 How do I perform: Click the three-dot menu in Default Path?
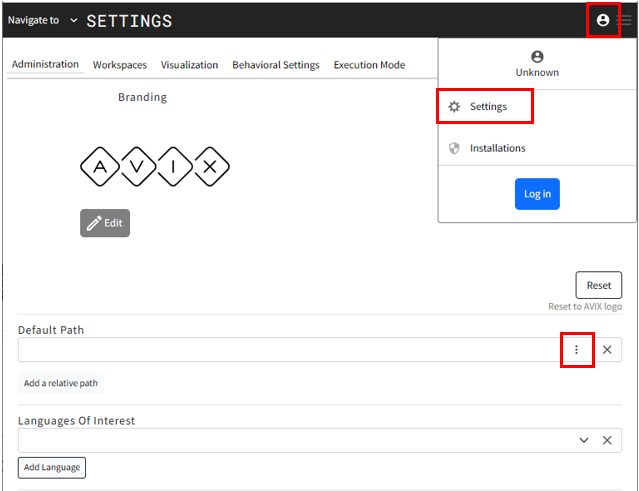click(576, 350)
